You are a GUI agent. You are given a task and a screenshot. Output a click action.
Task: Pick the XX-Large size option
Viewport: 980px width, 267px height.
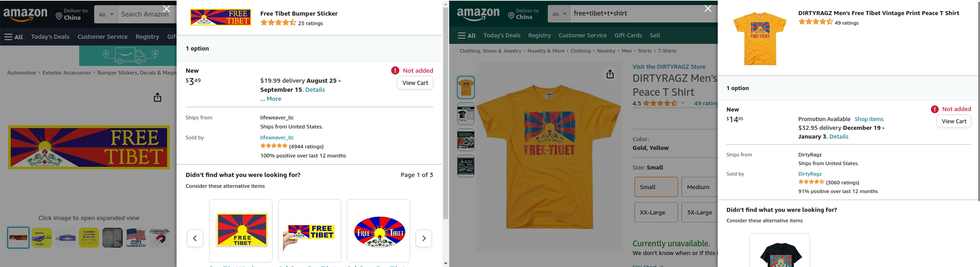[655, 212]
